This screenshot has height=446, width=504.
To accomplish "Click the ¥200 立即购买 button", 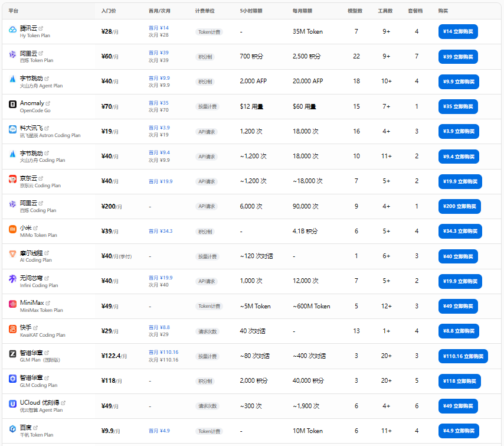I will click(x=460, y=206).
